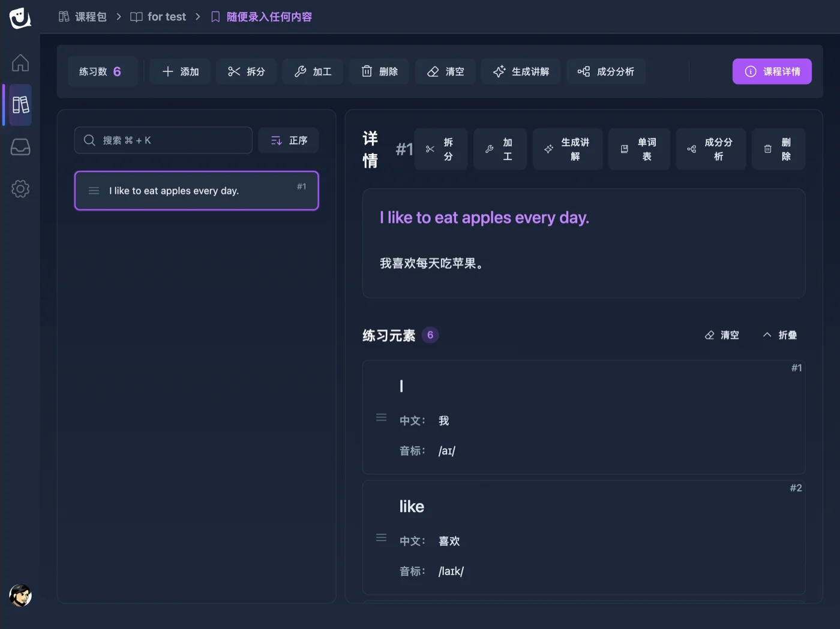Collapse the 练习元素 section via 折叠
The image size is (840, 629).
point(779,335)
